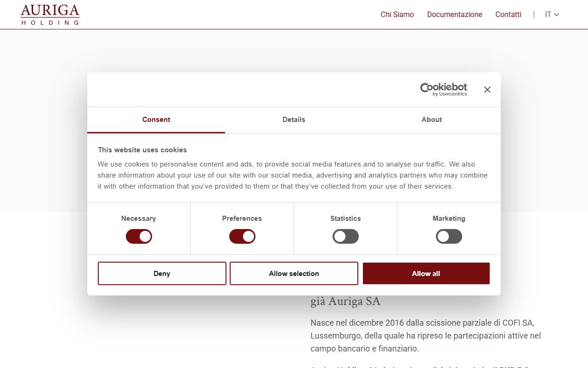The height and width of the screenshot is (368, 588).
Task: Click the 'già Auriga SA' heading
Action: [x=345, y=301]
